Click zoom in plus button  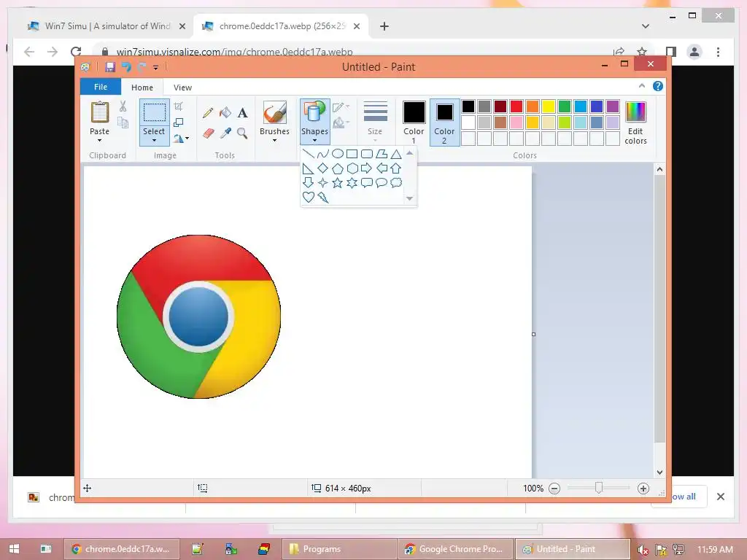point(643,489)
